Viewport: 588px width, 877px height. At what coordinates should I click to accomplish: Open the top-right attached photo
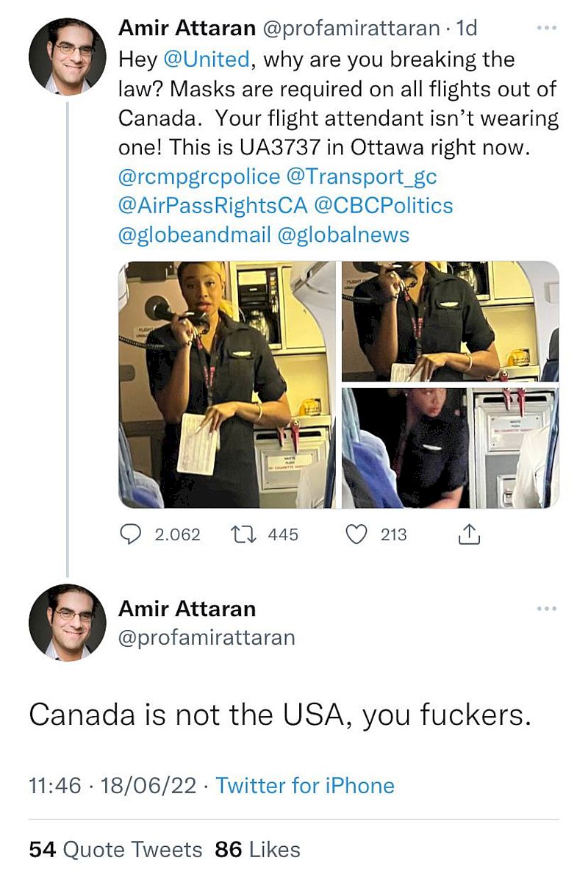click(x=450, y=321)
